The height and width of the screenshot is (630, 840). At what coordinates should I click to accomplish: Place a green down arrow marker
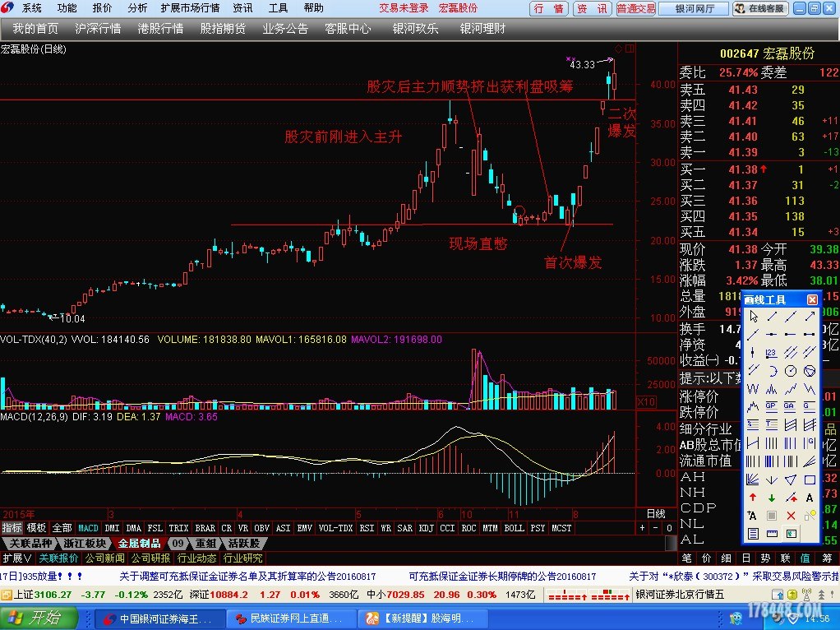(772, 498)
